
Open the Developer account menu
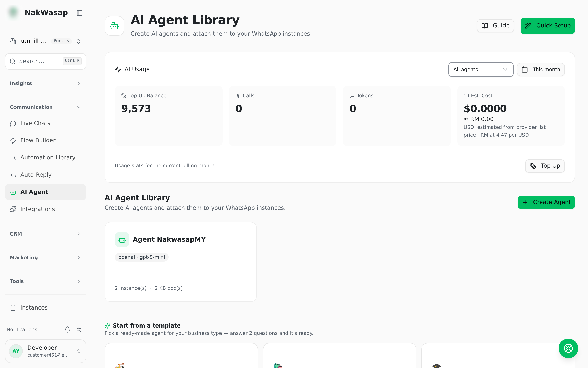(46, 351)
